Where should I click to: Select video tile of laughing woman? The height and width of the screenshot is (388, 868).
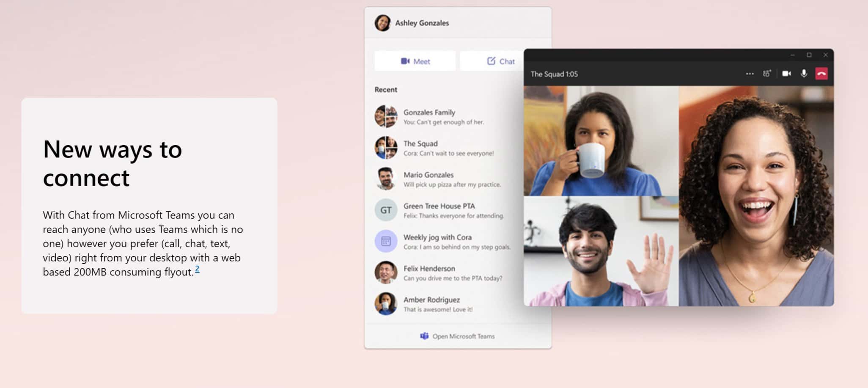click(757, 196)
